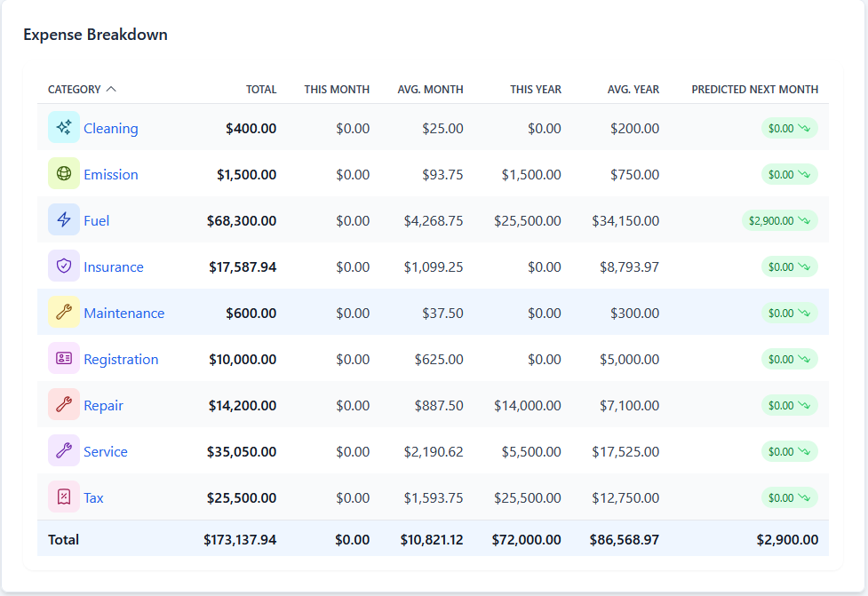The width and height of the screenshot is (868, 596).
Task: Click the Insurance shield icon
Action: click(64, 266)
